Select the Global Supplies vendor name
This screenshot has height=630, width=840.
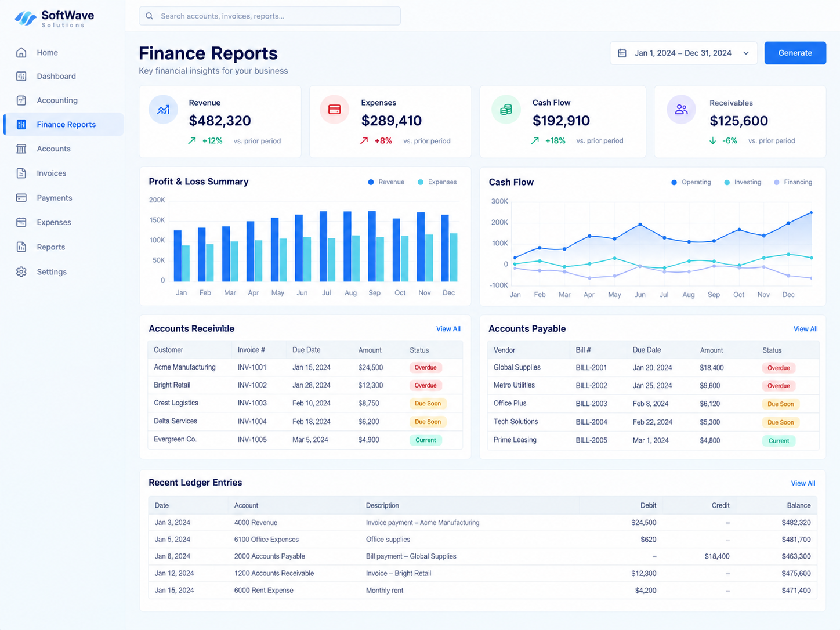click(x=517, y=367)
